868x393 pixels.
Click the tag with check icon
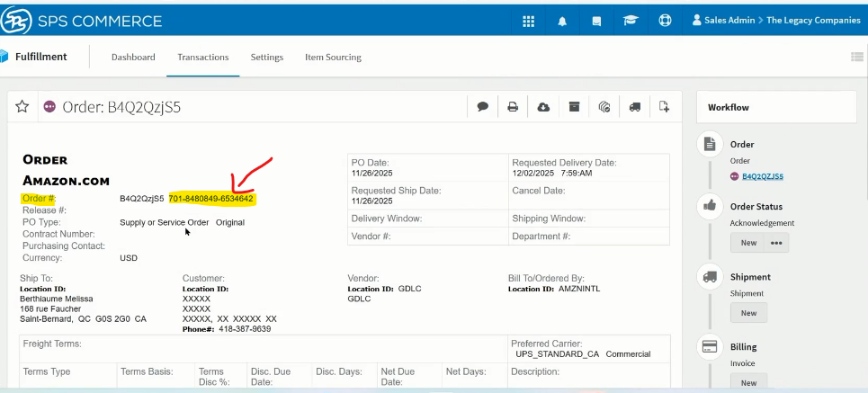[x=604, y=107]
